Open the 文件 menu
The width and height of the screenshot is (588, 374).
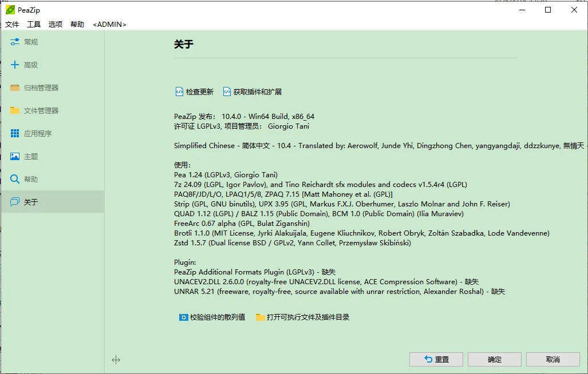pyautogui.click(x=12, y=25)
